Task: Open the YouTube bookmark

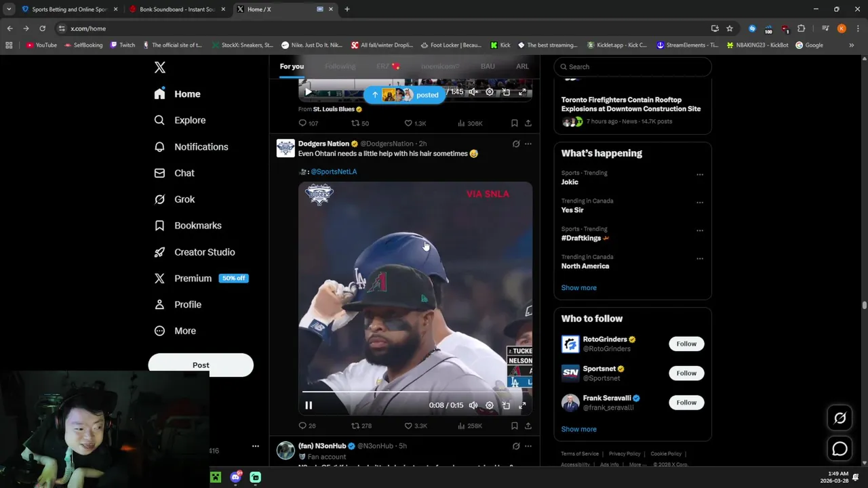Action: pos(41,45)
